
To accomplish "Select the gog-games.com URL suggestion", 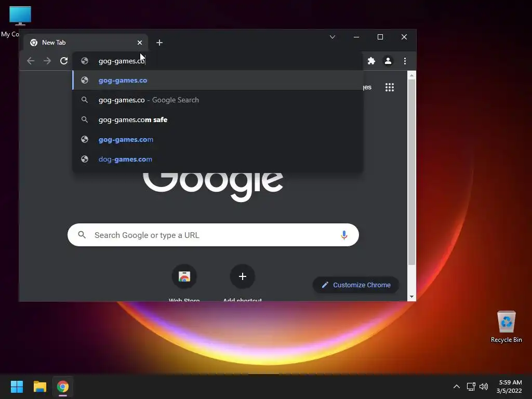I will click(x=218, y=139).
